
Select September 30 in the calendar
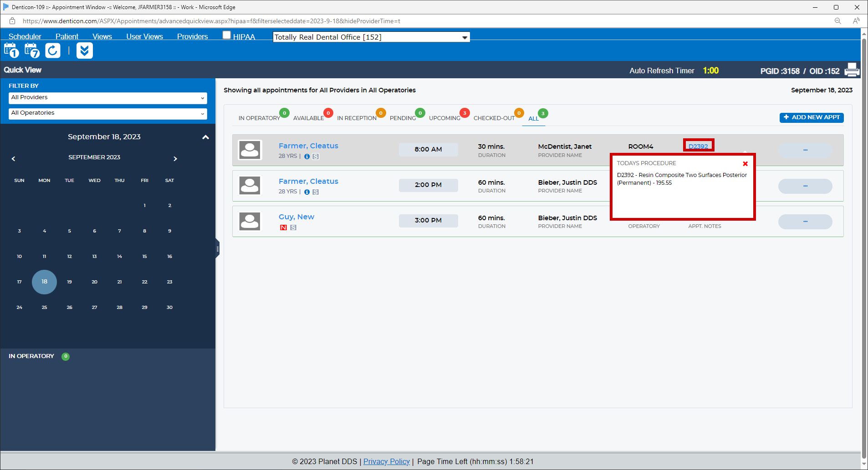pyautogui.click(x=169, y=308)
